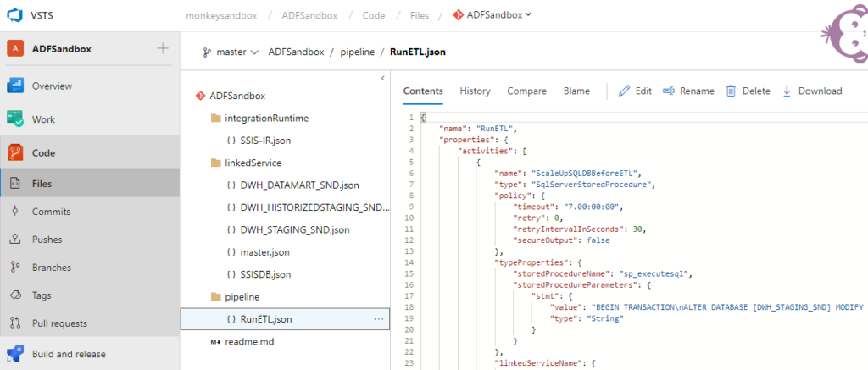Click the branch icon next to master
Viewport: 868px width, 370px height.
pyautogui.click(x=207, y=52)
